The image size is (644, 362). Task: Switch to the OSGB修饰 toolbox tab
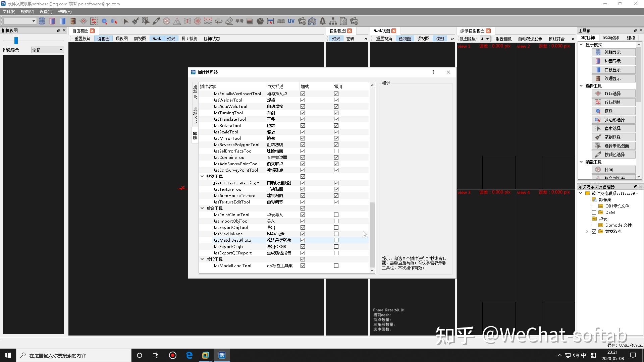point(610,38)
